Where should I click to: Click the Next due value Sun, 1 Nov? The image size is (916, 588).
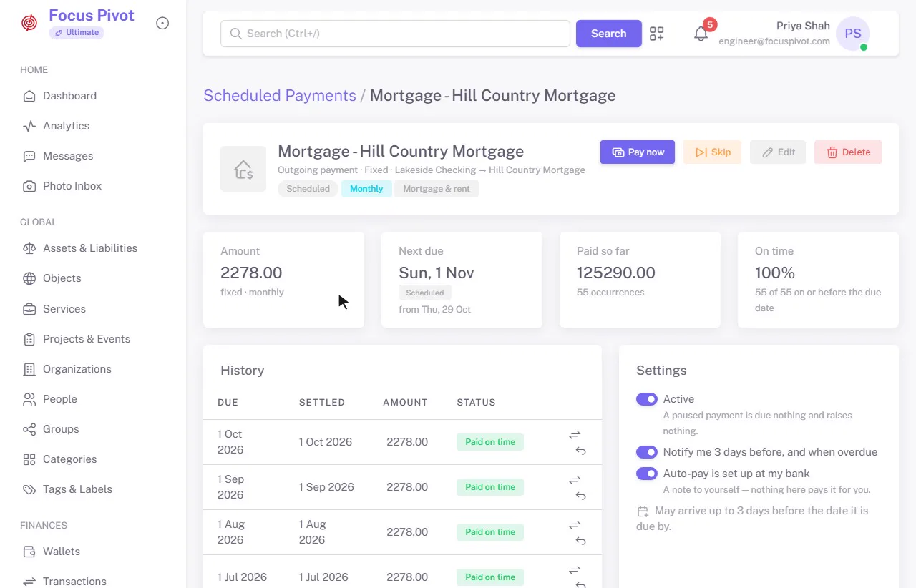[437, 273]
